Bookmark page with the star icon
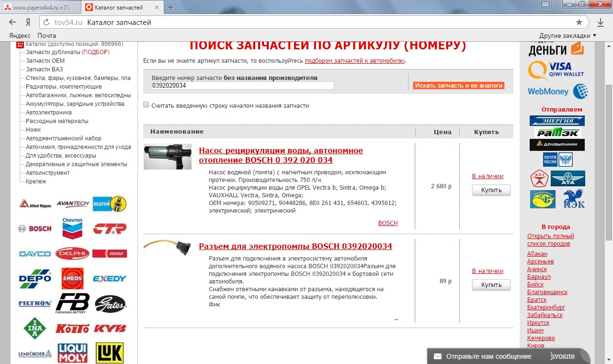The width and height of the screenshot is (613, 364). point(579,23)
